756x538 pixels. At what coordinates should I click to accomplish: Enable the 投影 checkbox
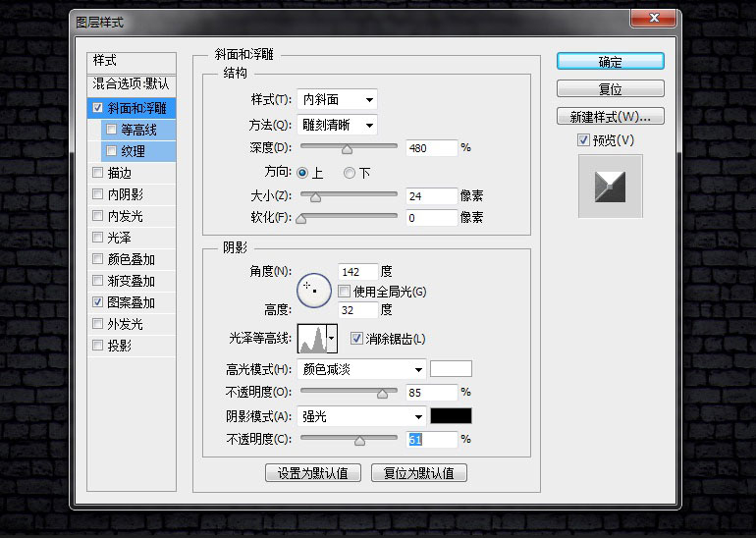[x=97, y=346]
